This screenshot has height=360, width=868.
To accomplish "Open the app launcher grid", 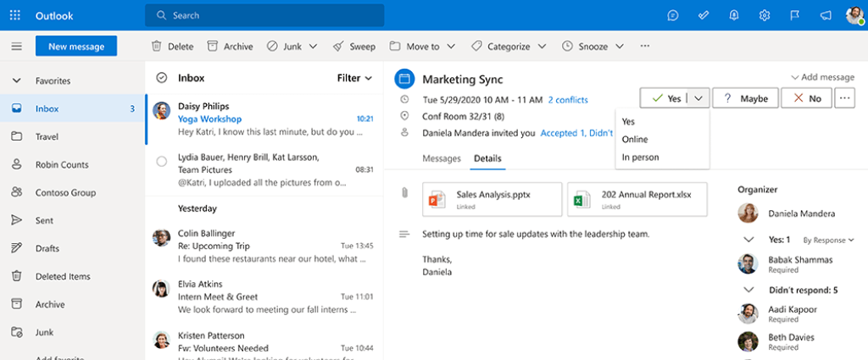I will 15,15.
